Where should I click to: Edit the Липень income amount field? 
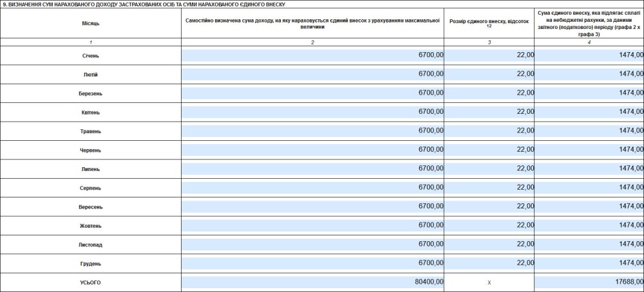pyautogui.click(x=312, y=169)
